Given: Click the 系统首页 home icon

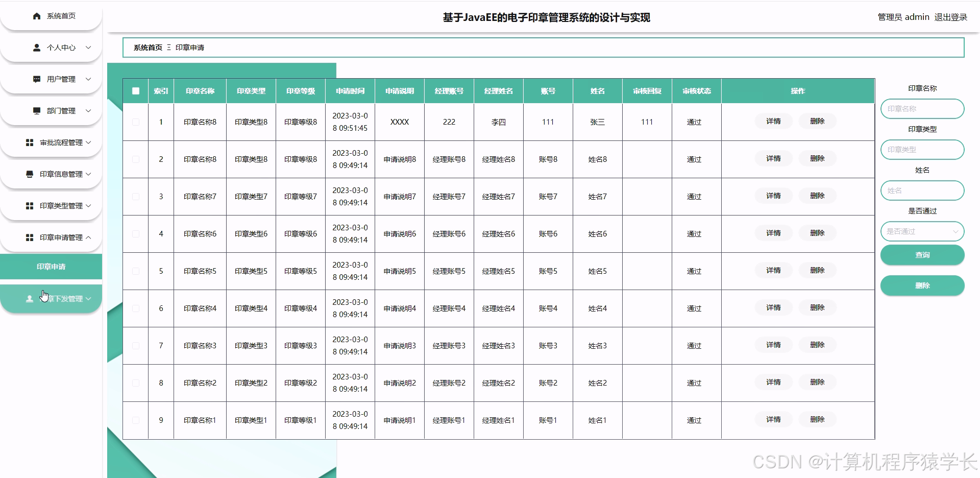Looking at the screenshot, I should tap(36, 16).
